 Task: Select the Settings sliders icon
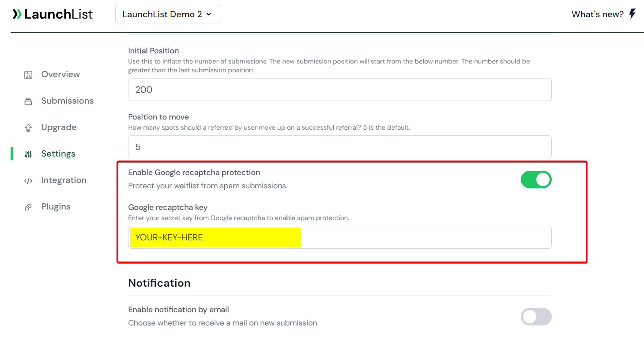click(x=28, y=153)
